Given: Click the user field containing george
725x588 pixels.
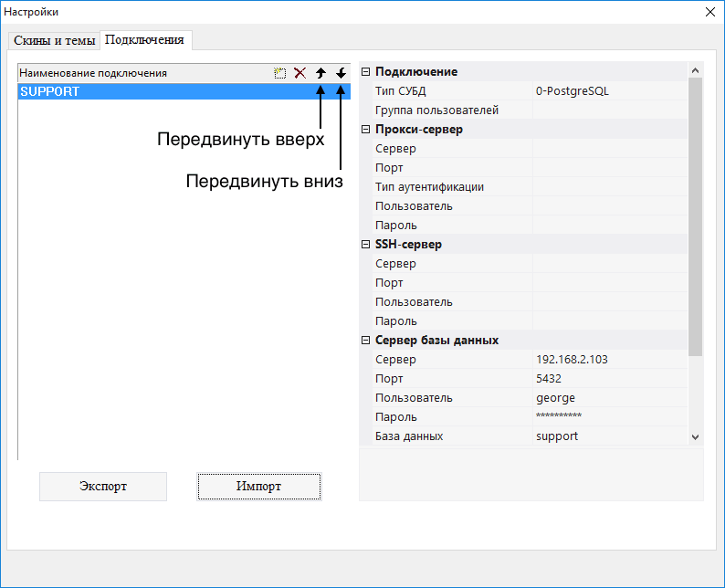Looking at the screenshot, I should tap(609, 398).
